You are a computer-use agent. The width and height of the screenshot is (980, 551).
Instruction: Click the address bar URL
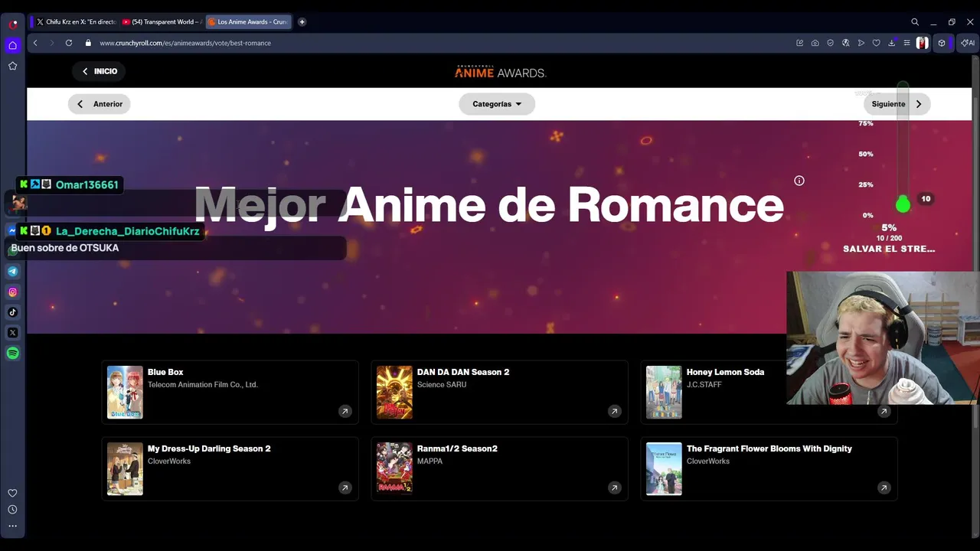(185, 43)
